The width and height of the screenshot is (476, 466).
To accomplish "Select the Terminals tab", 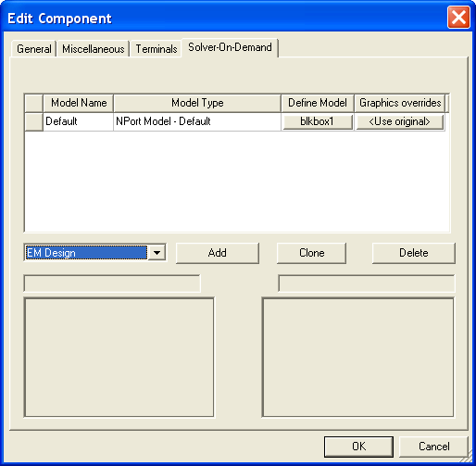I will 157,49.
